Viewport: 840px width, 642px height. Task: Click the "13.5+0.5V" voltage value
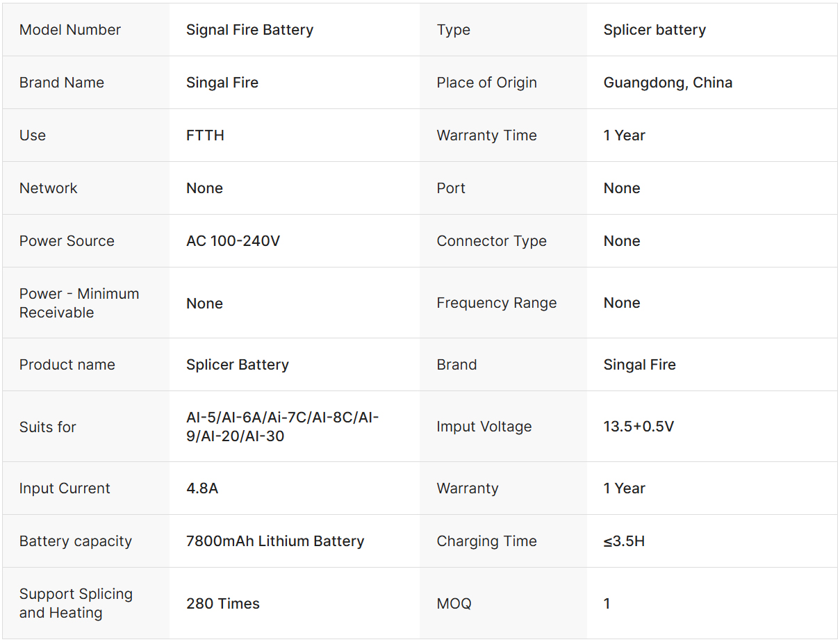pyautogui.click(x=639, y=427)
